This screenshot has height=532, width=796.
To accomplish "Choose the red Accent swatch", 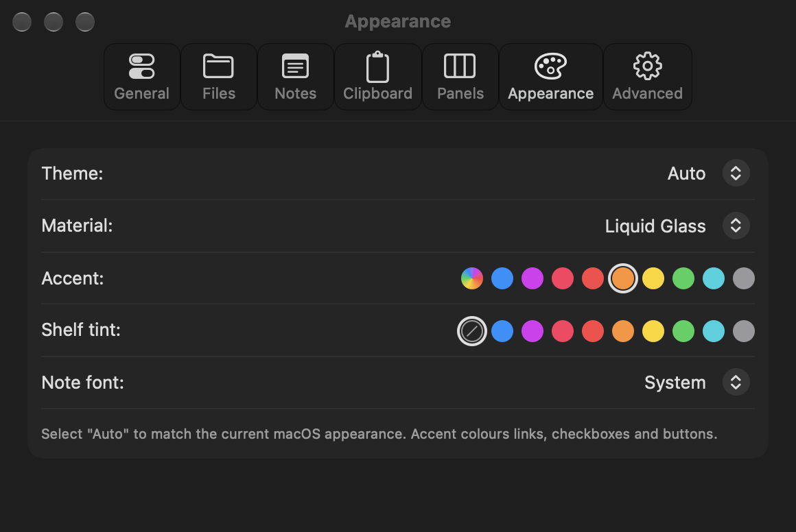I will [593, 278].
